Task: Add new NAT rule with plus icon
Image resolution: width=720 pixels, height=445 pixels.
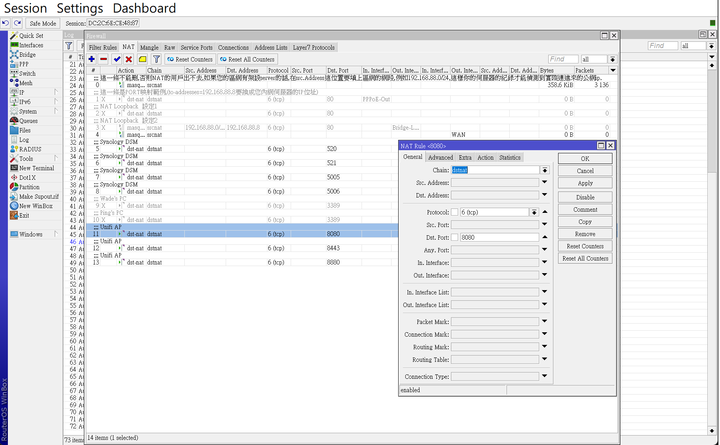Action: point(92,59)
